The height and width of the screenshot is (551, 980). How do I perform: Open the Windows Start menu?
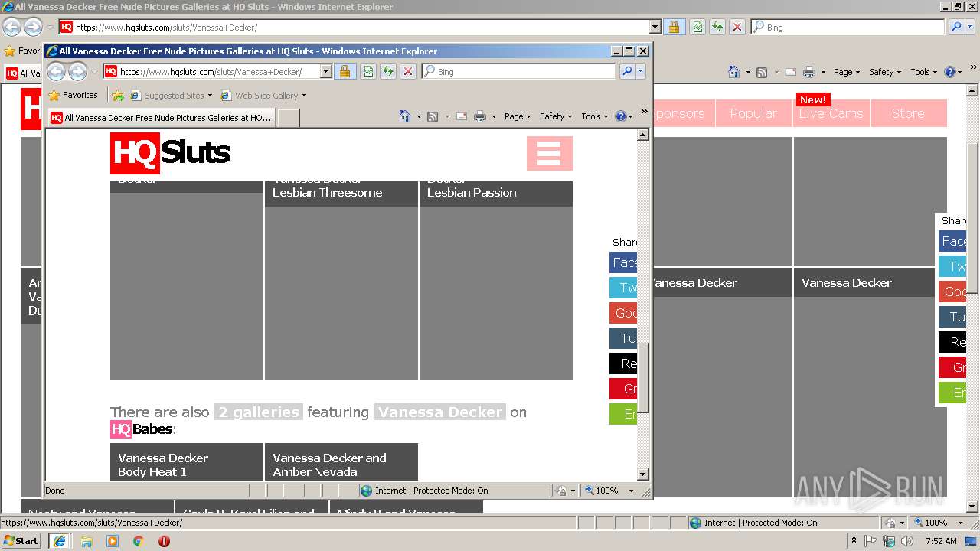(x=21, y=540)
